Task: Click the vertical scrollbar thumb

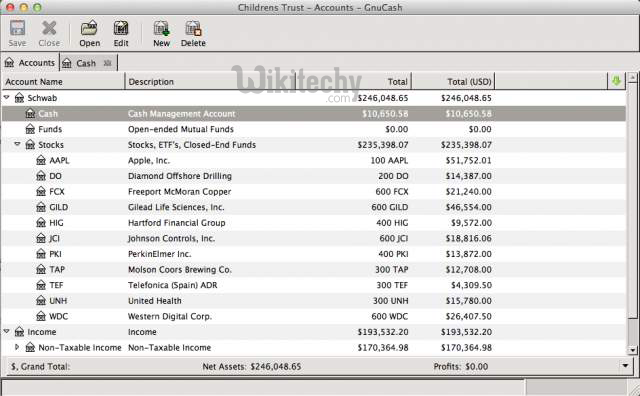Action: [632, 199]
